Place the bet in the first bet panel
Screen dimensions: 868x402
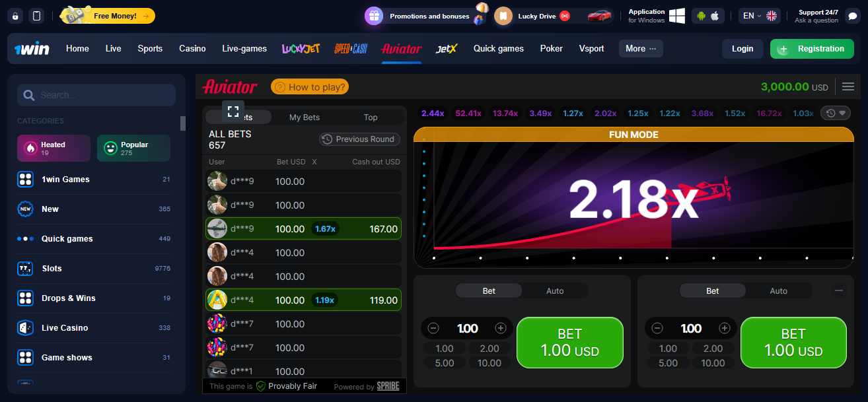click(x=570, y=343)
